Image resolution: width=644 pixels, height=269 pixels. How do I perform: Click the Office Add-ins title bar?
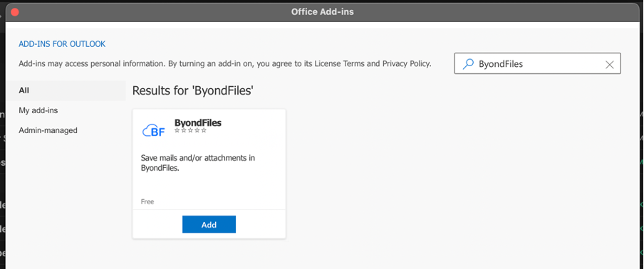pos(323,12)
